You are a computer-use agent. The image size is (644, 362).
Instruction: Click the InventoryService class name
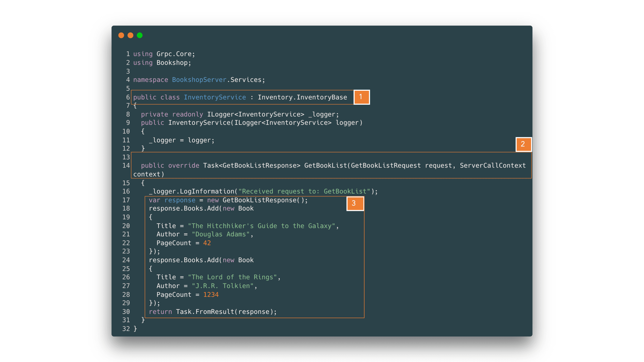(x=215, y=97)
